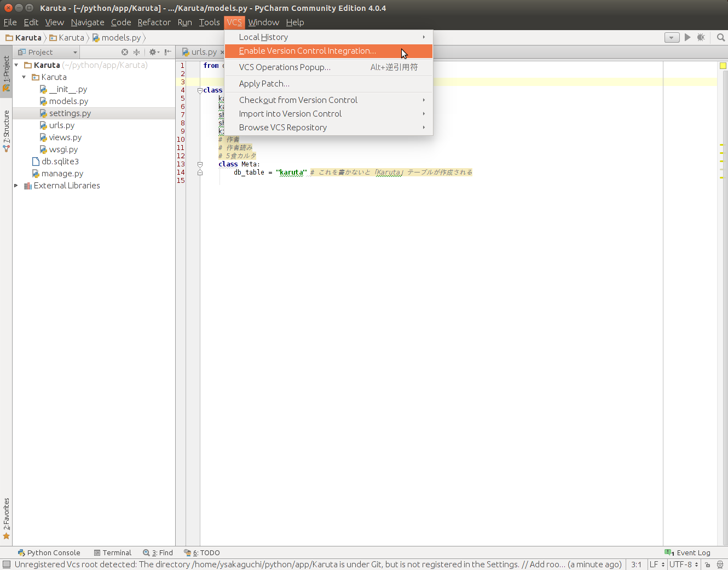Close the urls.py editor tab
The height and width of the screenshot is (570, 728).
(222, 52)
